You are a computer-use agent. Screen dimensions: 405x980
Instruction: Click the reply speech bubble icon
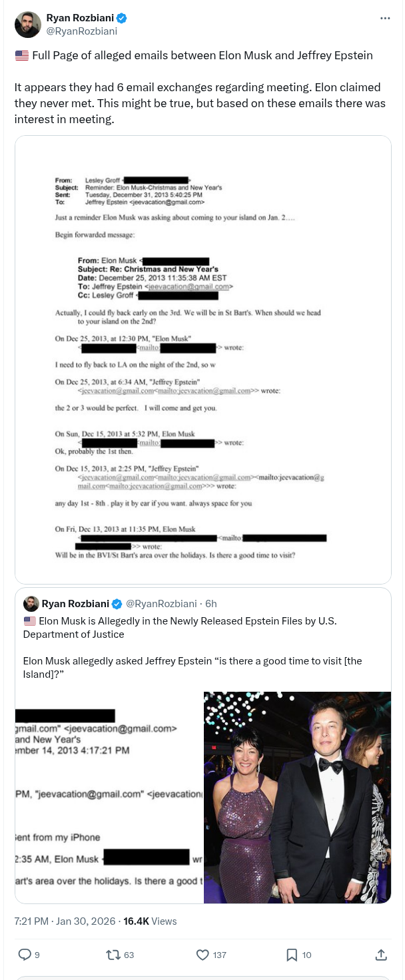pos(25,955)
